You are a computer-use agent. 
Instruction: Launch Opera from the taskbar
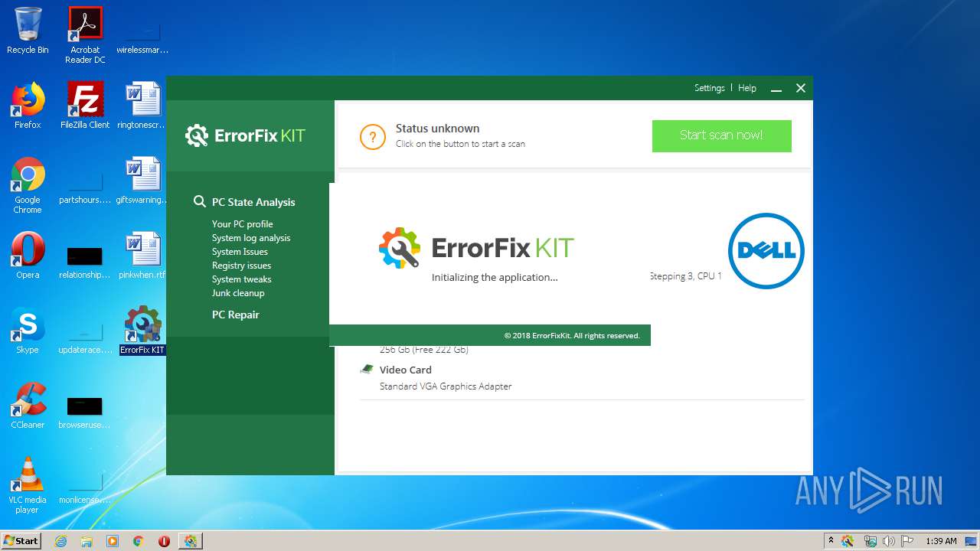[x=164, y=541]
